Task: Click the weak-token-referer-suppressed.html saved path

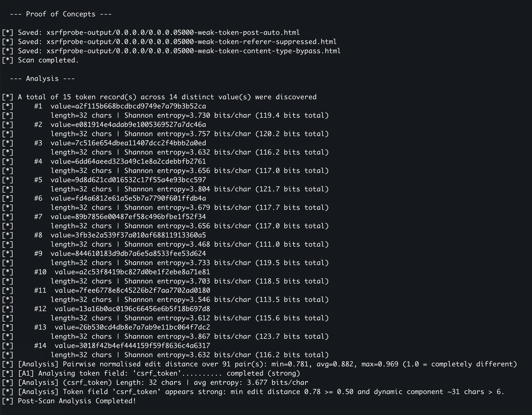Action: click(192, 42)
